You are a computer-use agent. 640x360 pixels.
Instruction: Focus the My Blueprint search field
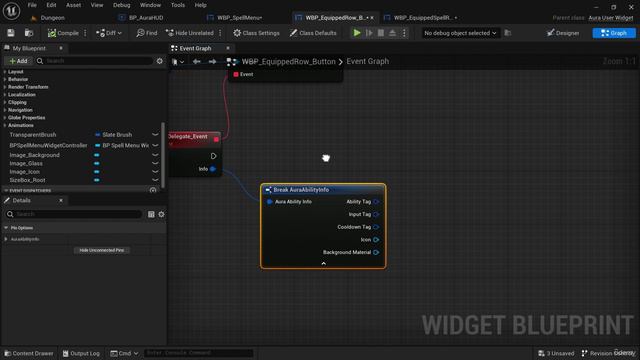(96, 61)
